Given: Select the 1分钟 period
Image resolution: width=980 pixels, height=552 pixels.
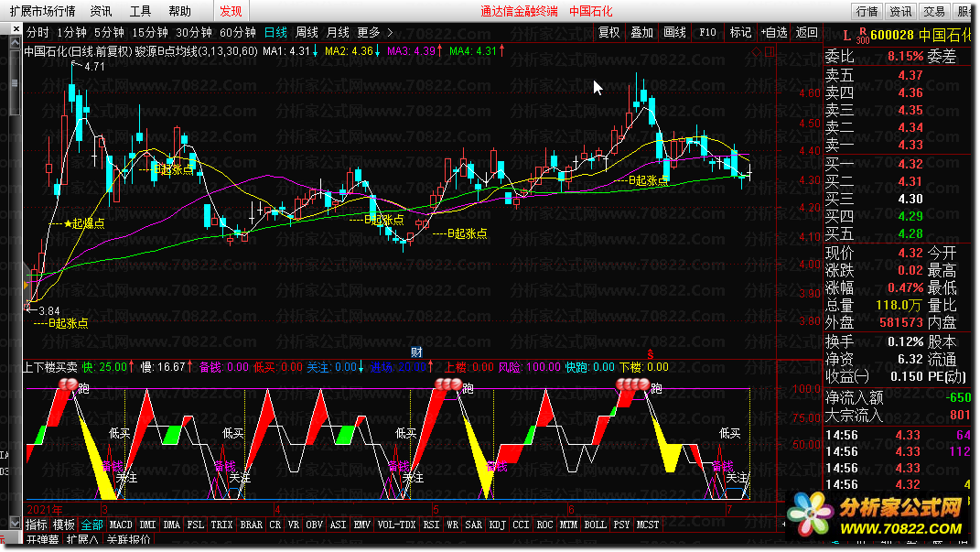Looking at the screenshot, I should point(71,33).
